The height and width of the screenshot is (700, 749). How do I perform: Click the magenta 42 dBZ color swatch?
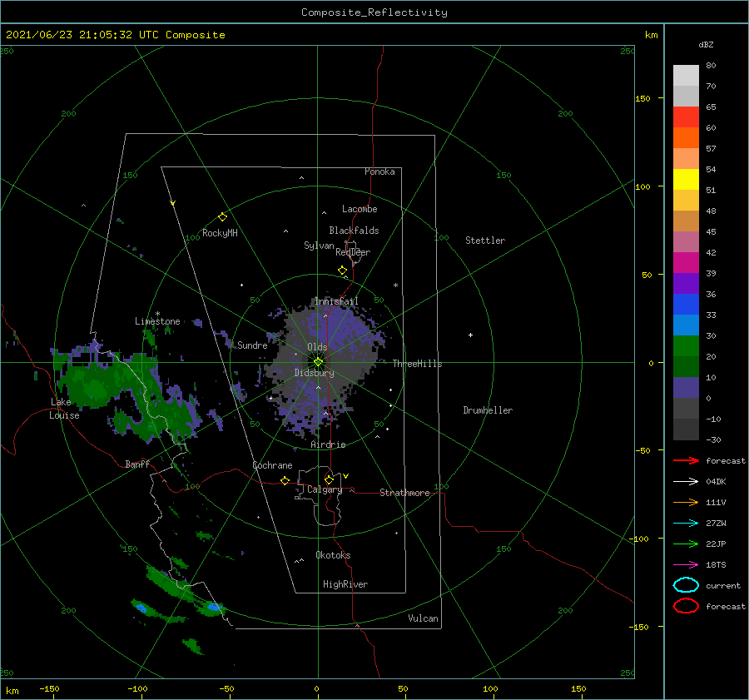[x=686, y=262]
